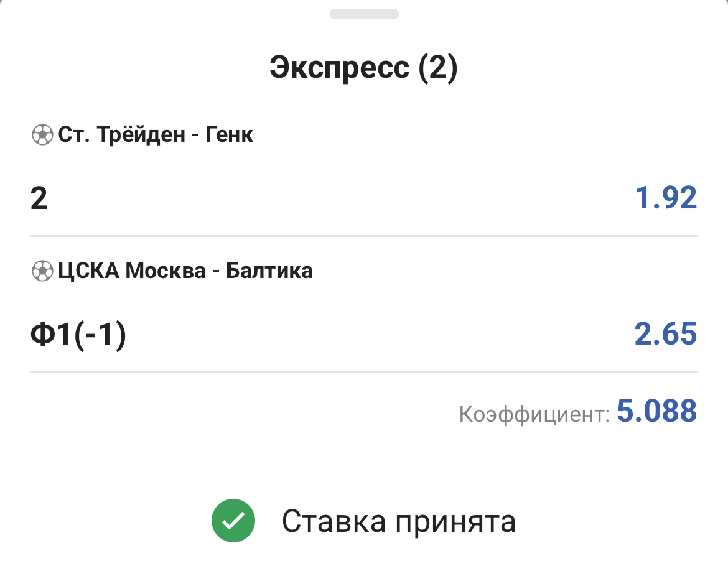Tap the total odds 5.088
Screen dimensions: 728x576
(x=656, y=412)
